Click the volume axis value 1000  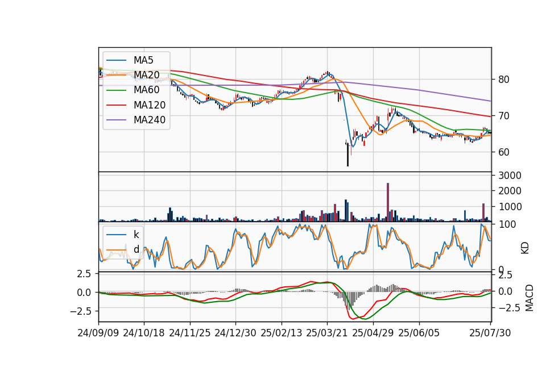pyautogui.click(x=510, y=207)
